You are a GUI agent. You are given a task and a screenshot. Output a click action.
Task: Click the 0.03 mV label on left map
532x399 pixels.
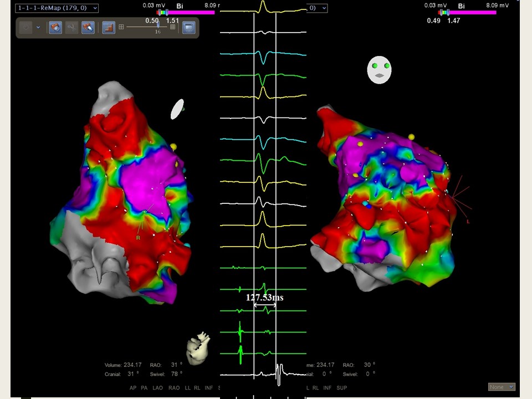click(154, 6)
